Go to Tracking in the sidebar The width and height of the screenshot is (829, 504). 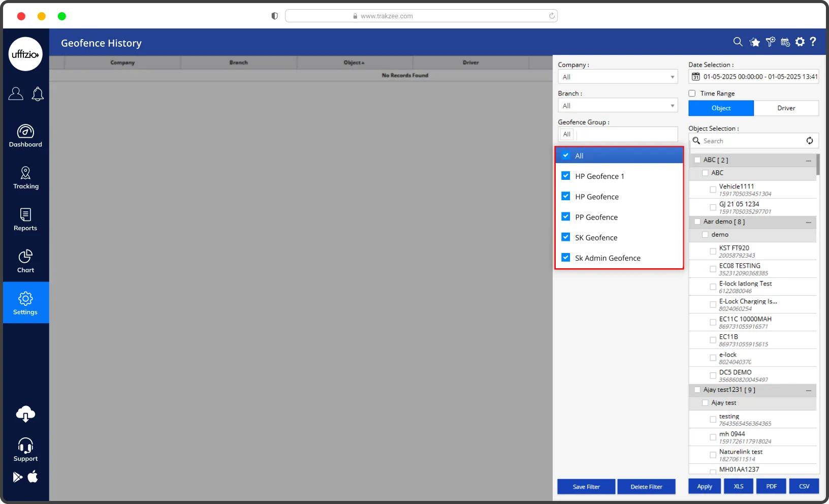pyautogui.click(x=25, y=178)
